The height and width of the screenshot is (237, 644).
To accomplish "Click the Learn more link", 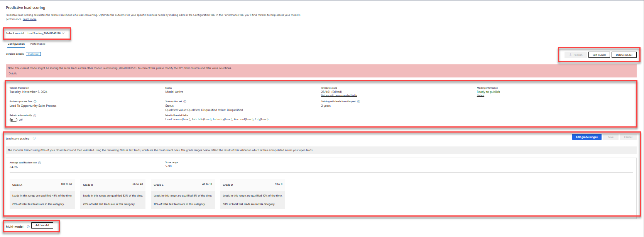I will coord(30,19).
